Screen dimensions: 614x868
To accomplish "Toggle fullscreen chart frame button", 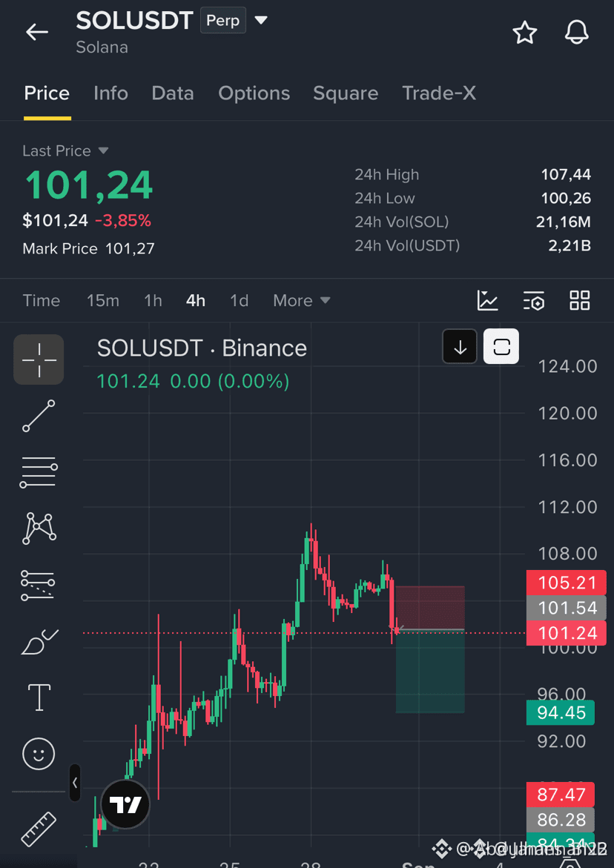I will tap(501, 347).
